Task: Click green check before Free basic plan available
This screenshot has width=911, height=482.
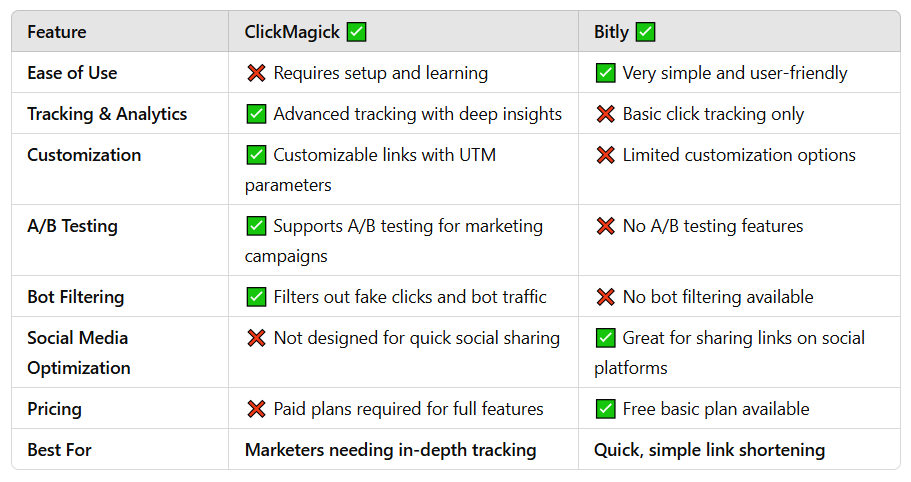Action: pyautogui.click(x=605, y=409)
